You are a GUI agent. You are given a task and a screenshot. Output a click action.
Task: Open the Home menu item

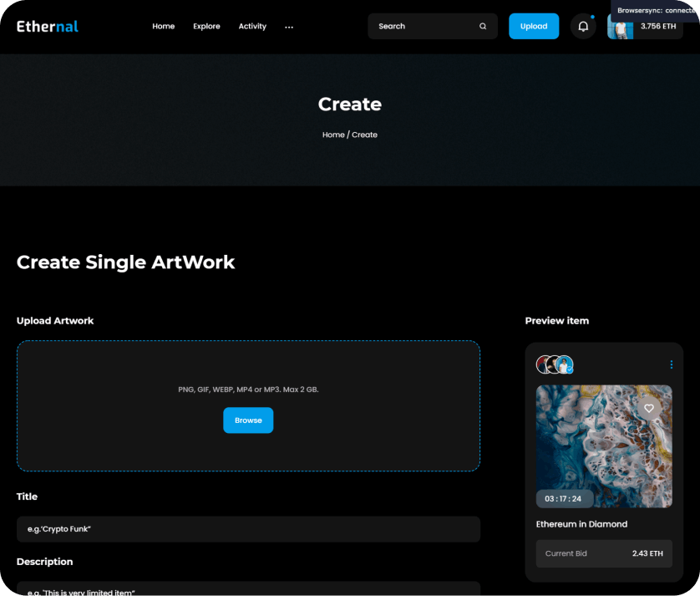164,27
